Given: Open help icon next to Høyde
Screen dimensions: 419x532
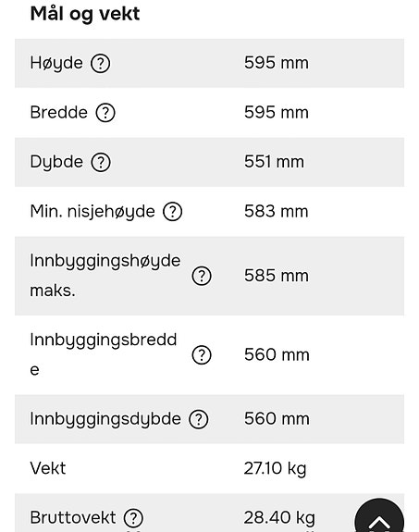Looking at the screenshot, I should 101,64.
